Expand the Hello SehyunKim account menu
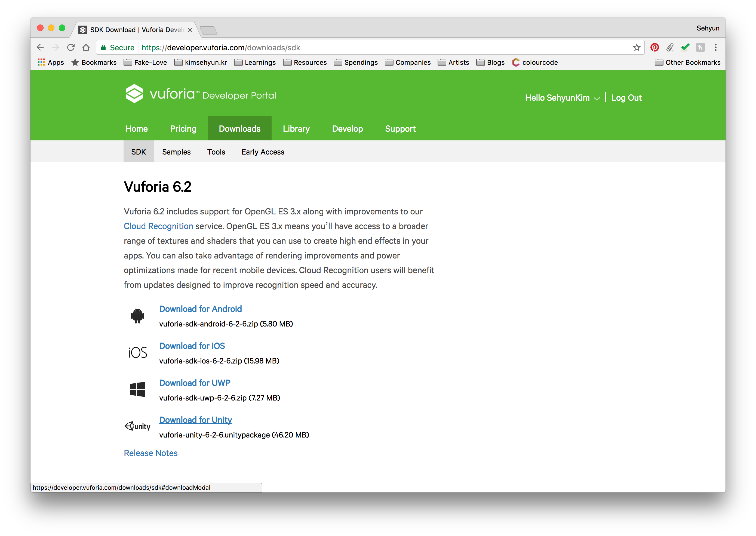756x536 pixels. pyautogui.click(x=562, y=98)
